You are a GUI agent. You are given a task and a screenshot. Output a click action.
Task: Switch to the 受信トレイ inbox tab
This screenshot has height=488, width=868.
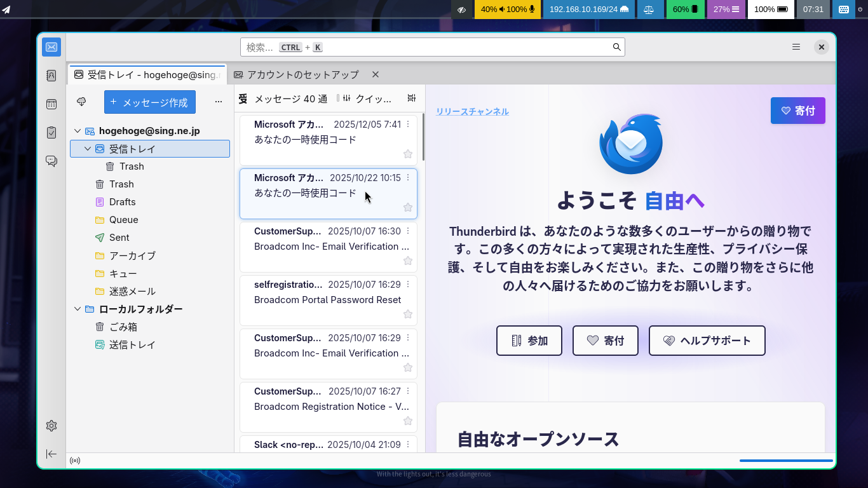pyautogui.click(x=147, y=74)
